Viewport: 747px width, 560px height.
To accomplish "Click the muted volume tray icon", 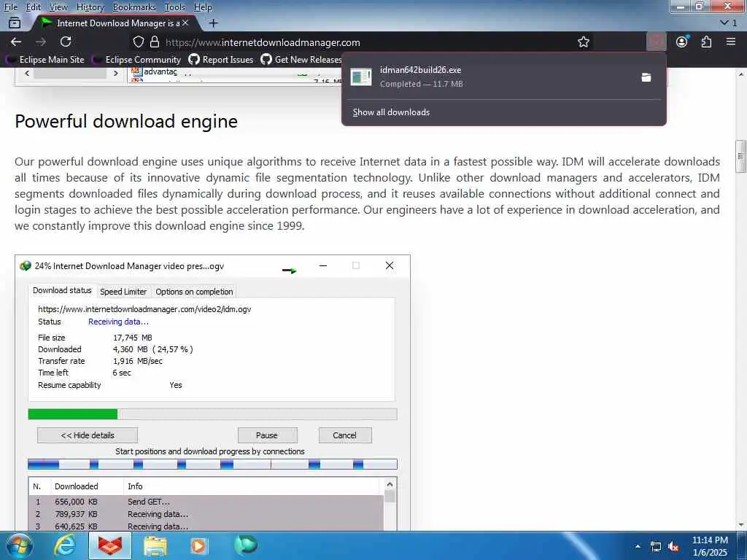I will click(673, 547).
